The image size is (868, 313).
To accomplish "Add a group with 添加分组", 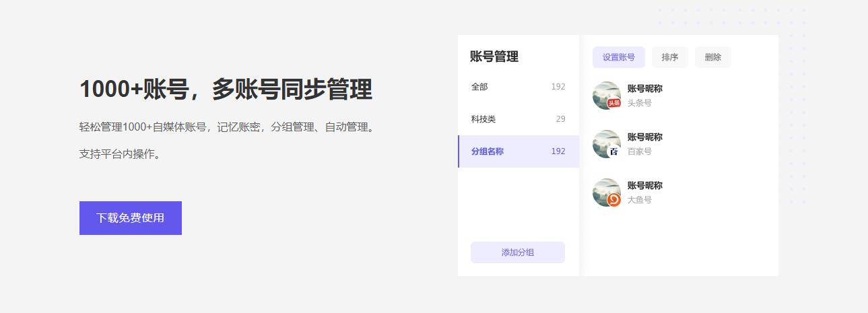I will 518,252.
